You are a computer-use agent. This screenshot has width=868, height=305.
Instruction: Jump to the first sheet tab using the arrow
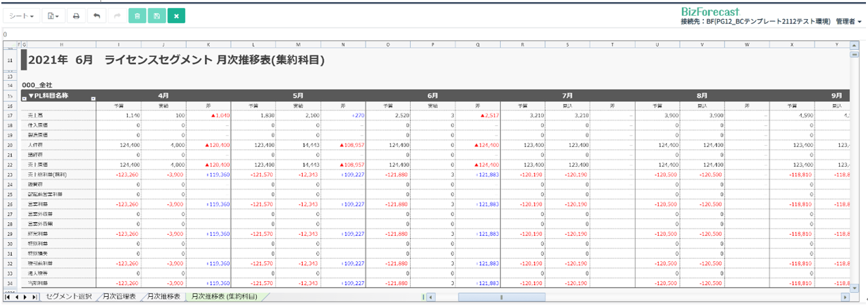(x=7, y=297)
